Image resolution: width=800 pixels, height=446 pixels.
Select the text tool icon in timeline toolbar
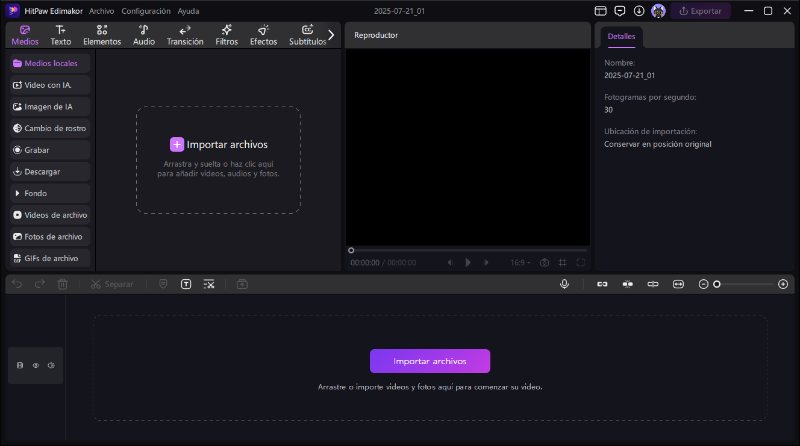pyautogui.click(x=186, y=284)
